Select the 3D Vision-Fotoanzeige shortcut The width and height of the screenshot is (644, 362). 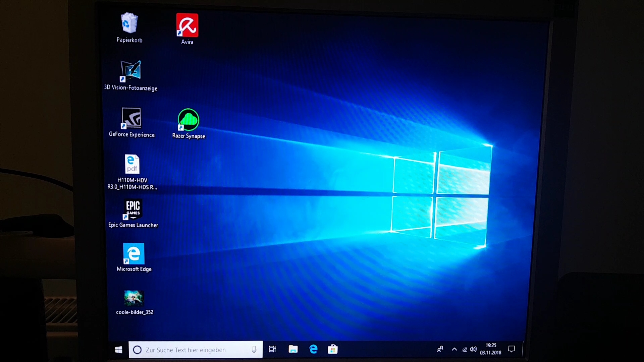point(130,71)
